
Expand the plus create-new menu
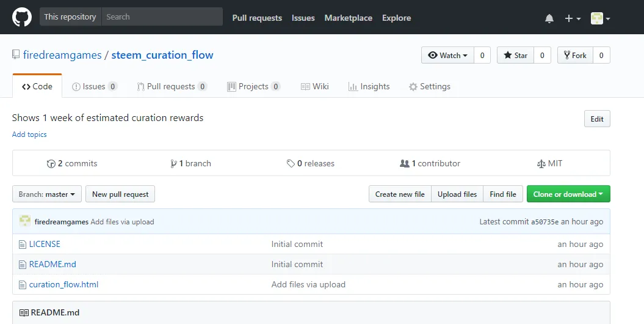(573, 18)
